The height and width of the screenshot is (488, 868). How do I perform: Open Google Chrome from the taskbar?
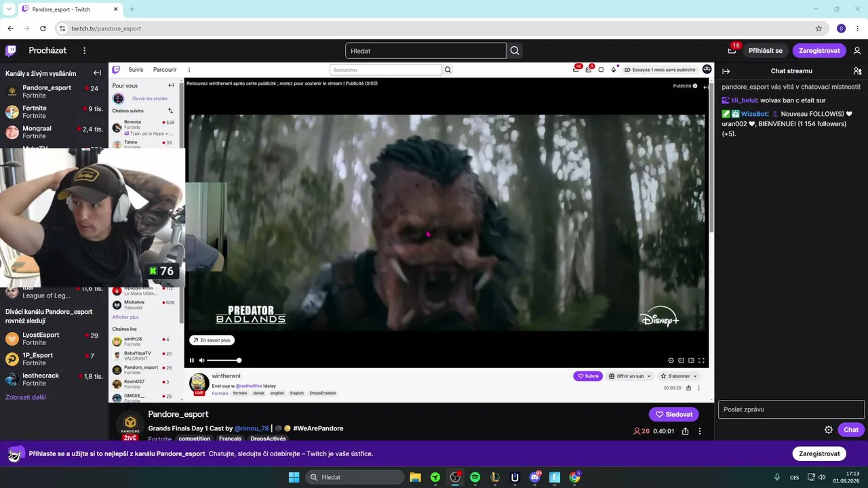(574, 477)
